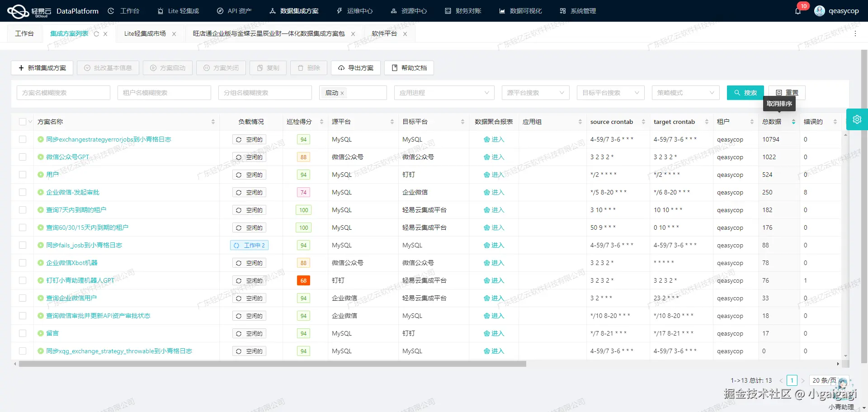
Task: Click 空闲的 load badge in 用户 row
Action: click(x=250, y=175)
